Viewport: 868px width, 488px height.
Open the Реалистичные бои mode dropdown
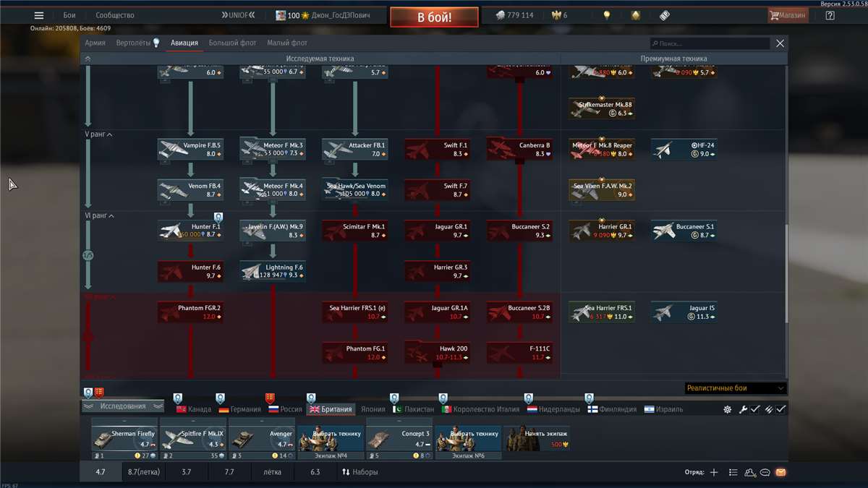(x=734, y=388)
